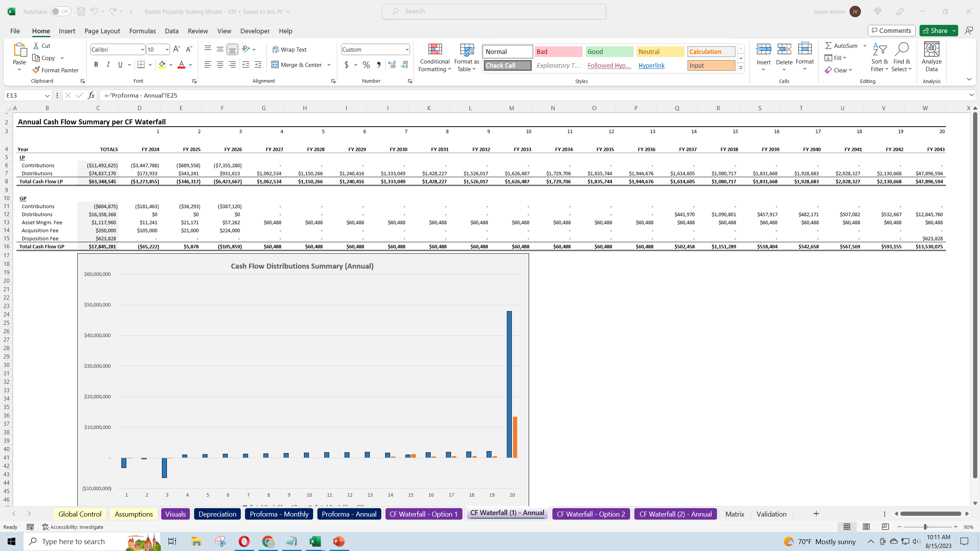
Task: Apply the Check Cell style
Action: pyautogui.click(x=508, y=65)
